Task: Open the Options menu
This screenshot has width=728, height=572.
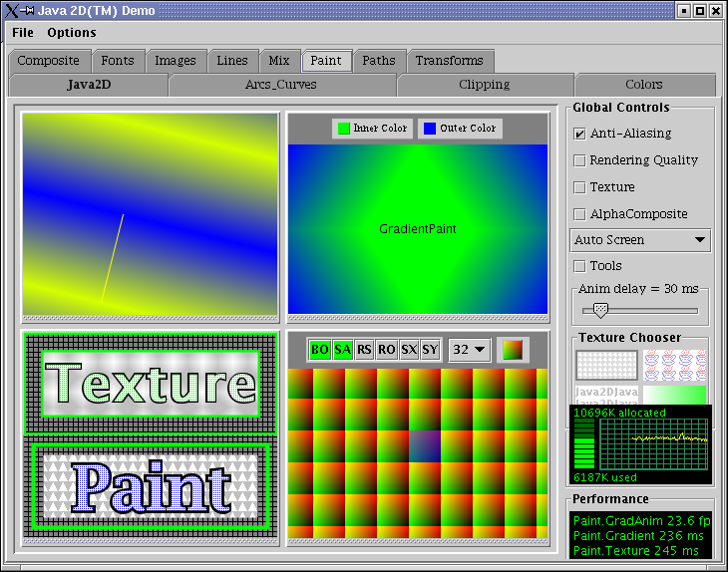Action: [72, 33]
